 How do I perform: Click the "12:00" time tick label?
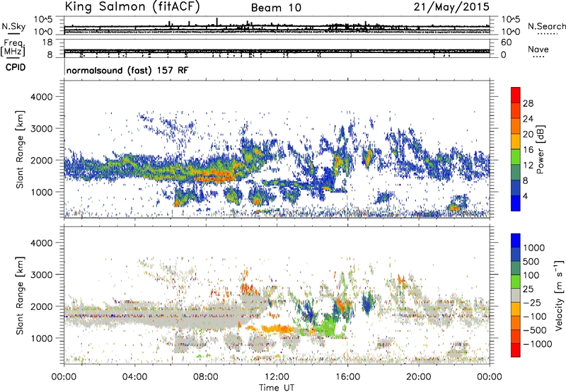(x=277, y=377)
